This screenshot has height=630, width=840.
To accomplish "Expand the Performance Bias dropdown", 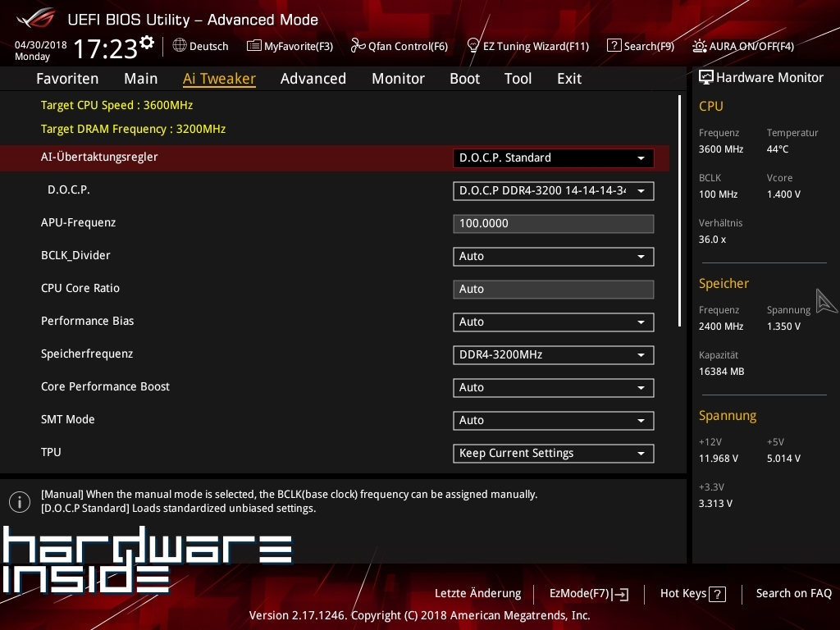I will tap(554, 322).
